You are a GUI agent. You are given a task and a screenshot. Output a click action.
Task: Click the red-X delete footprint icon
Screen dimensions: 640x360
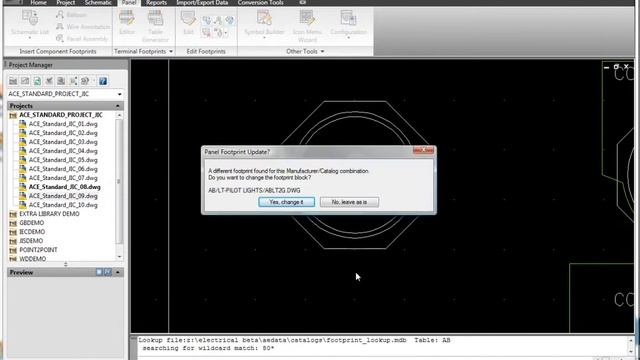207,33
